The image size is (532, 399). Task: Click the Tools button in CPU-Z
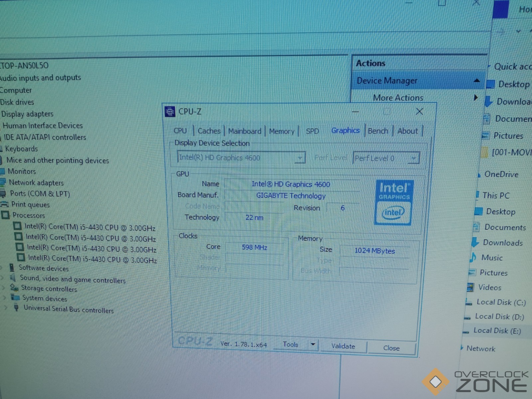(290, 344)
